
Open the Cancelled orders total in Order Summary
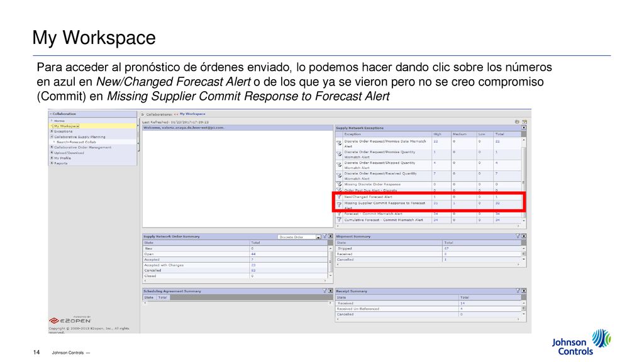tap(253, 270)
